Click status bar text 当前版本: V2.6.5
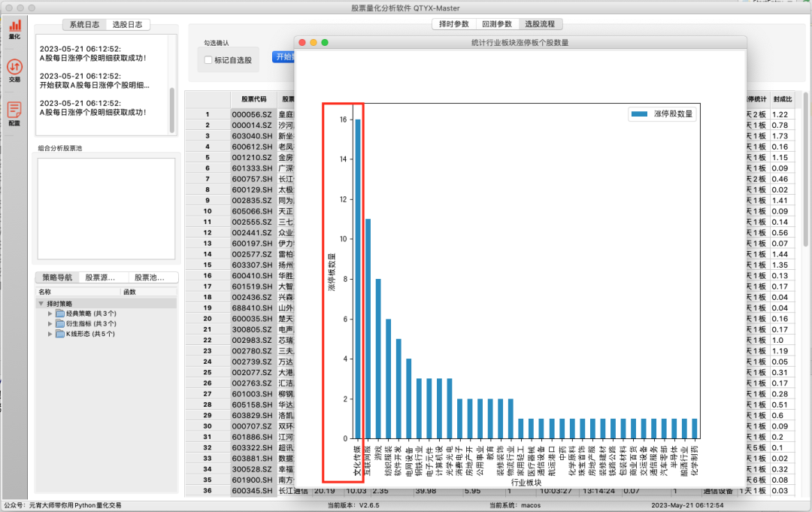Image resolution: width=812 pixels, height=512 pixels. pos(353,505)
